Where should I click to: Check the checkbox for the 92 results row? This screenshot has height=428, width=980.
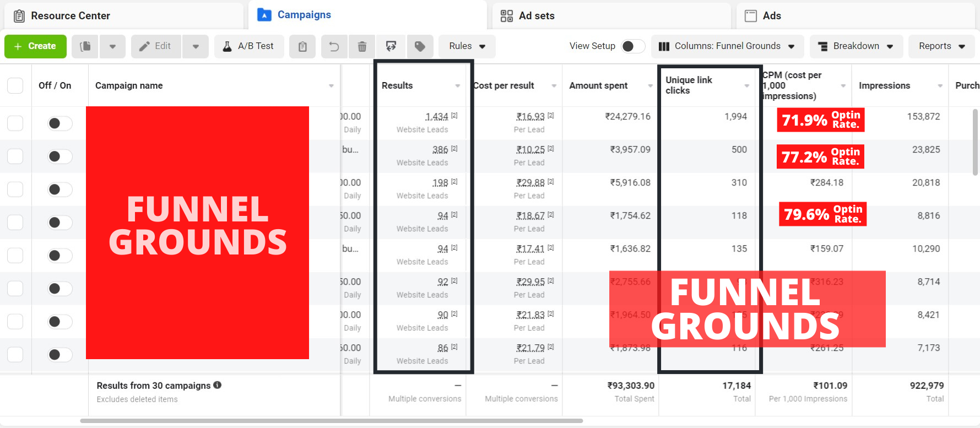tap(15, 288)
